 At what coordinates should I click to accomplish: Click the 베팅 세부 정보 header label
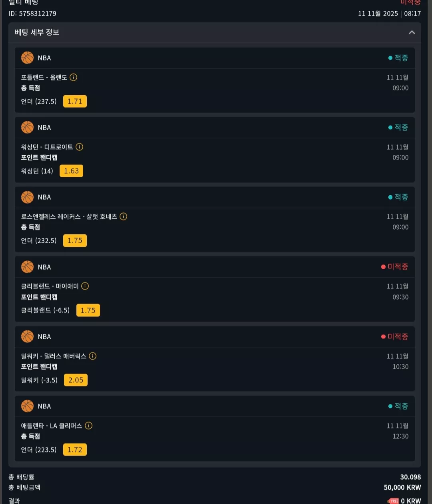37,32
